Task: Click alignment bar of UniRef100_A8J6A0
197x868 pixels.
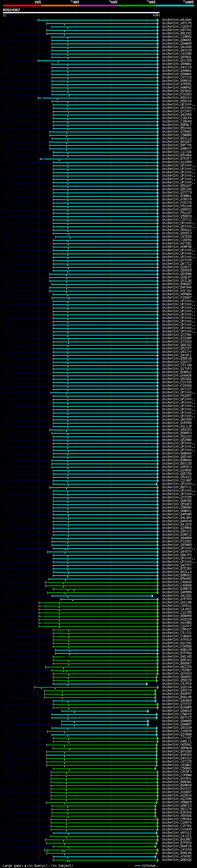Action: coord(98,20)
